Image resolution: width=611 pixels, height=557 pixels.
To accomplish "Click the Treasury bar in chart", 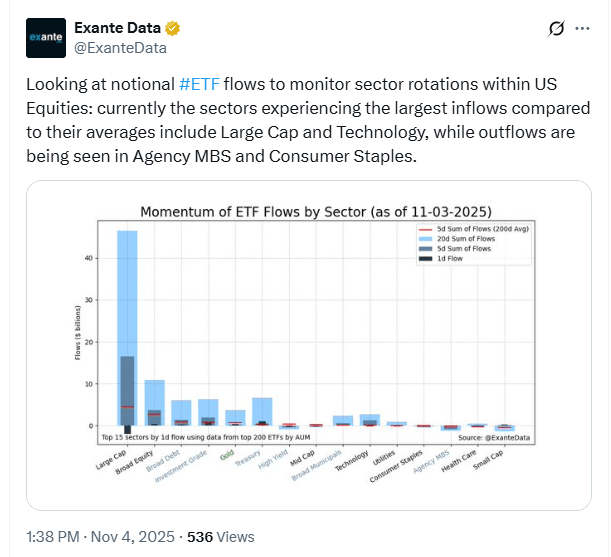I will tap(262, 410).
